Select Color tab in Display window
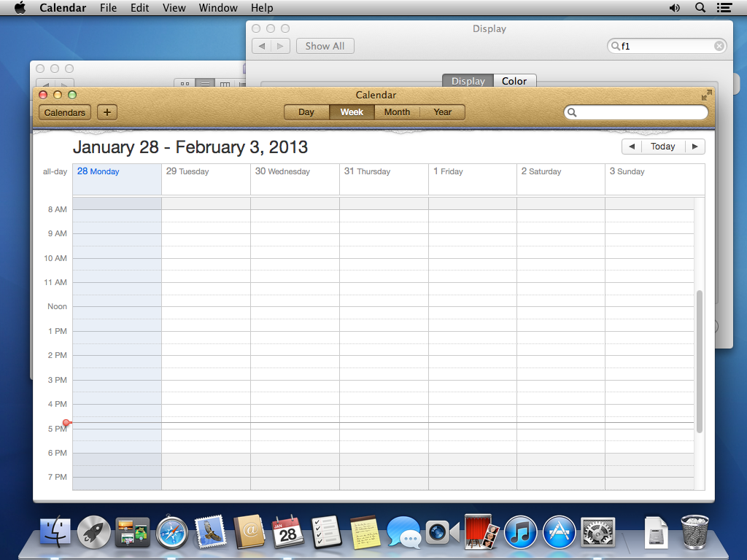747x560 pixels. pos(514,81)
